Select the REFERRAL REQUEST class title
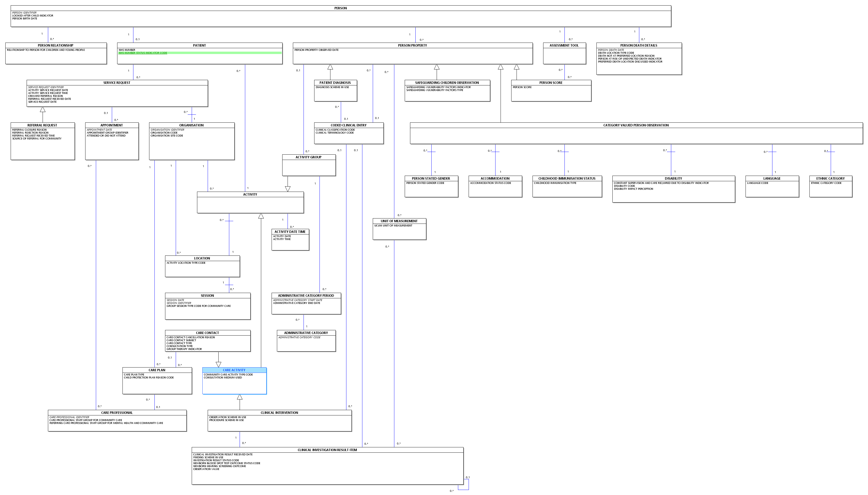 pyautogui.click(x=42, y=125)
